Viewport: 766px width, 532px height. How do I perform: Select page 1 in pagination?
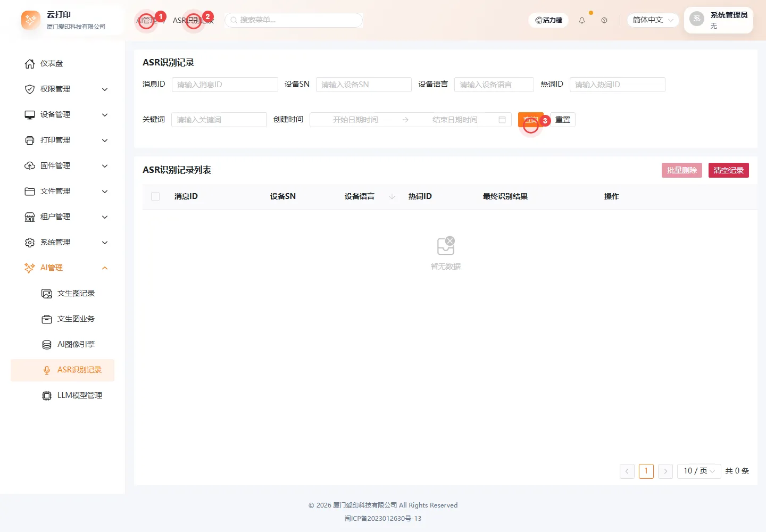[x=646, y=471]
